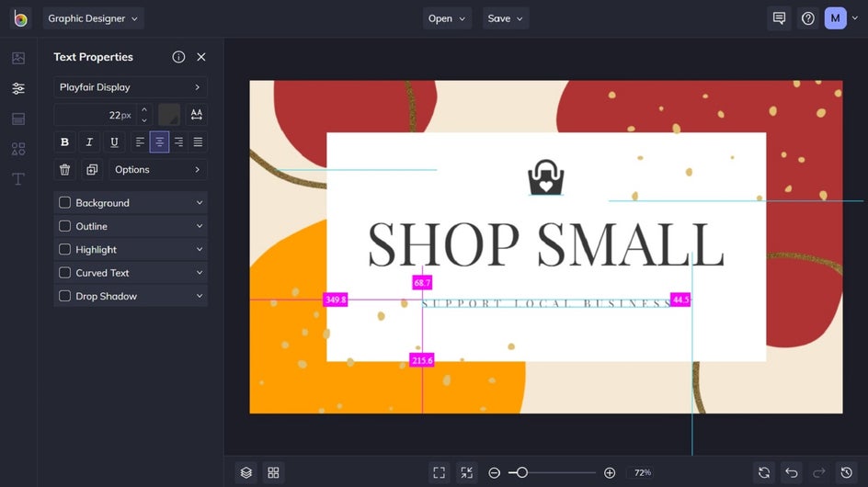
Task: Click the text color swatch
Action: [169, 115]
